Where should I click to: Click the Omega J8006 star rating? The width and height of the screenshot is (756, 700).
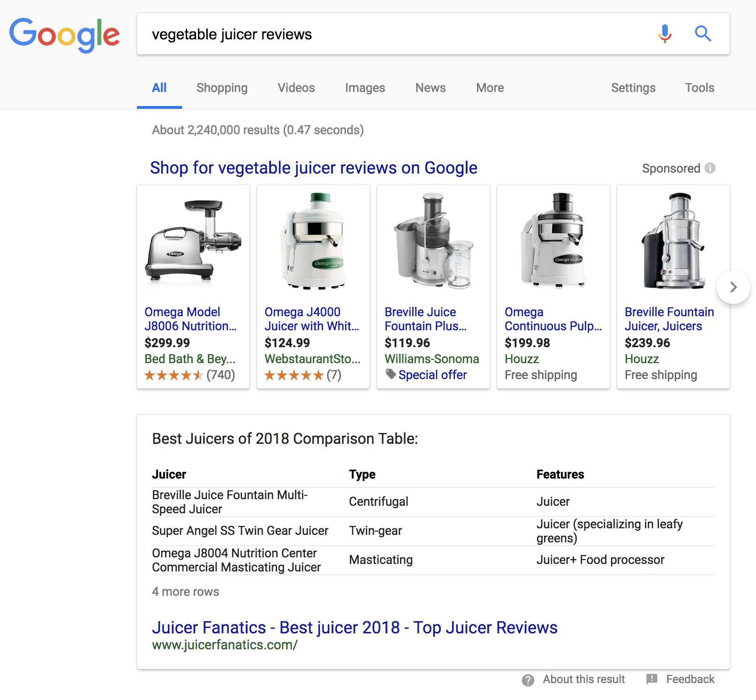(174, 375)
